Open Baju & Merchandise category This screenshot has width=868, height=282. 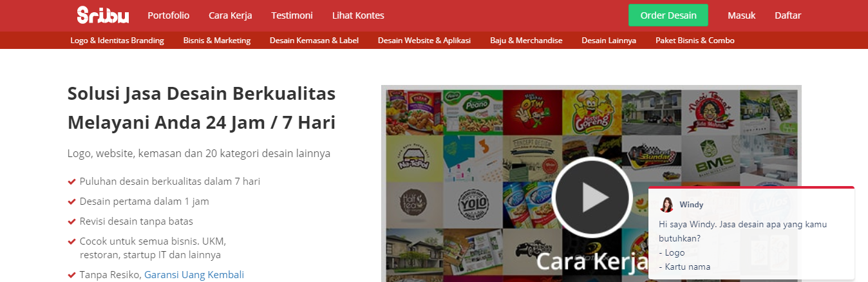(x=526, y=40)
